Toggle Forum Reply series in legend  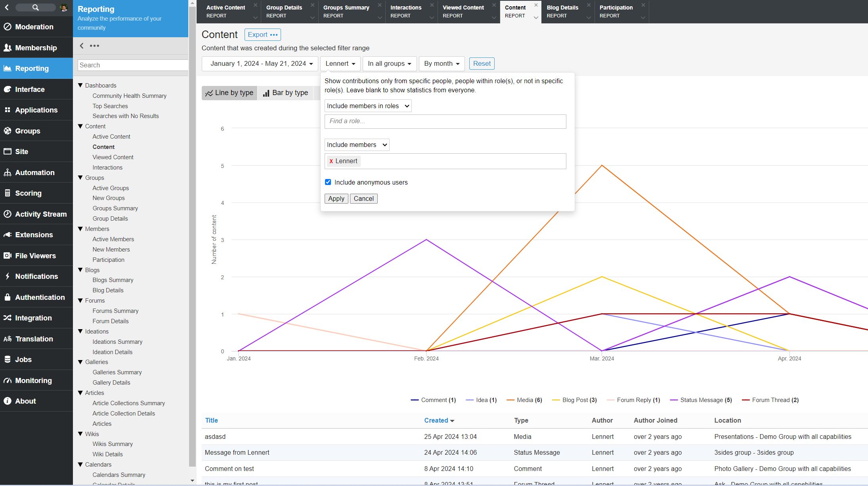click(x=633, y=400)
